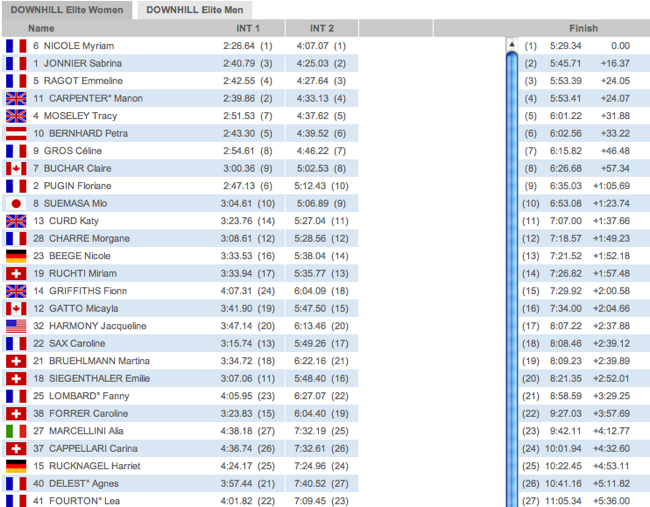Click the INT 2 column header
Image resolution: width=650 pixels, height=507 pixels.
coord(321,29)
